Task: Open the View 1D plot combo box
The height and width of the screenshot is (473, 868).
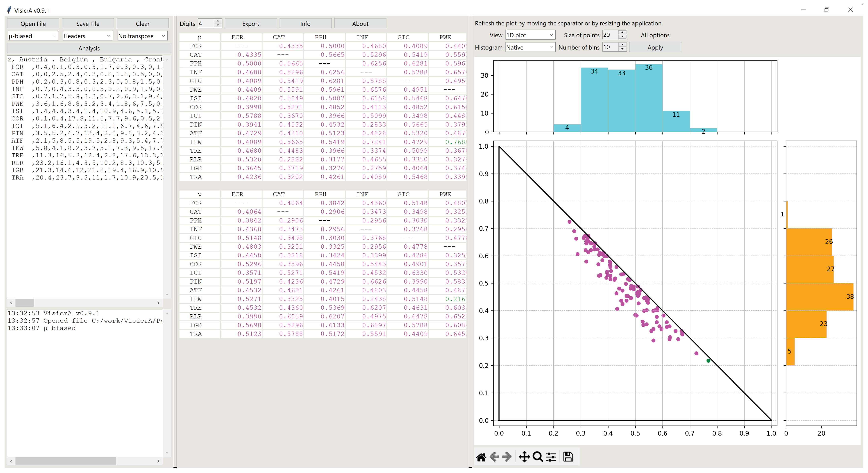Action: pos(530,35)
